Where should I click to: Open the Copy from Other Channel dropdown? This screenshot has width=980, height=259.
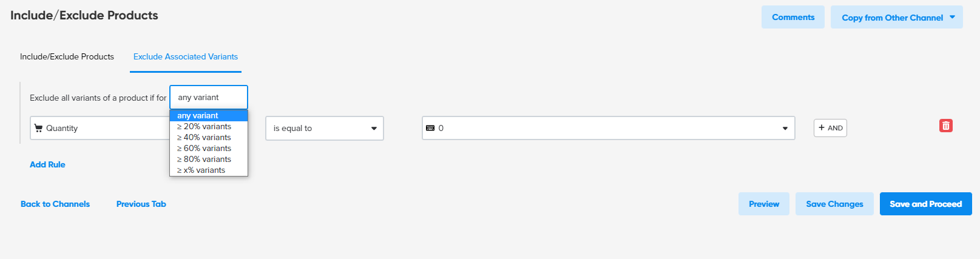pos(896,18)
